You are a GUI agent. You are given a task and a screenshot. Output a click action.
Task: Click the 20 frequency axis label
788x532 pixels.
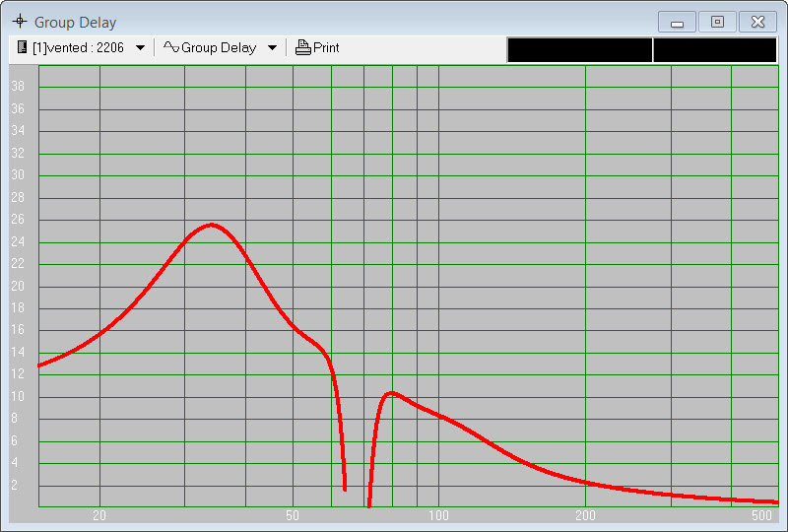[x=99, y=515]
